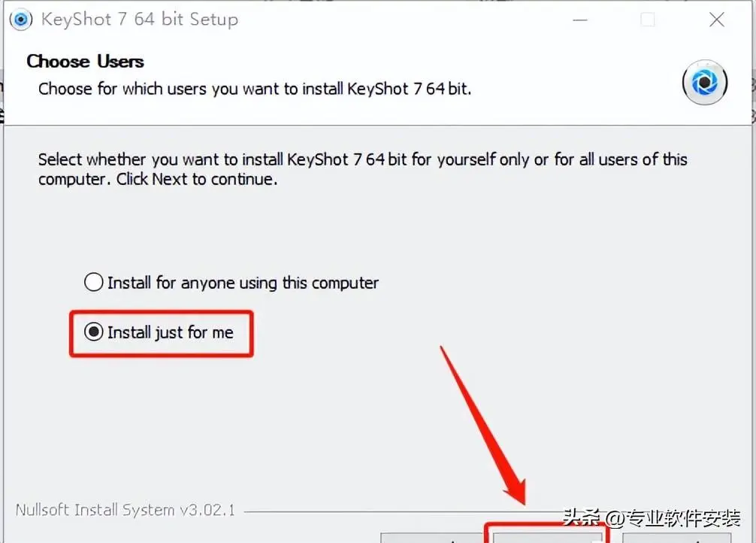Click the instruction paragraph 'Select whether you want'
Viewport: 756px width, 543px height.
(x=362, y=169)
